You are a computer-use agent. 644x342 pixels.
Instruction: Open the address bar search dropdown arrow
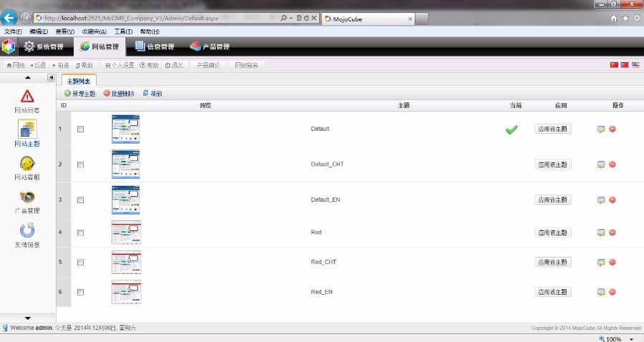click(291, 18)
